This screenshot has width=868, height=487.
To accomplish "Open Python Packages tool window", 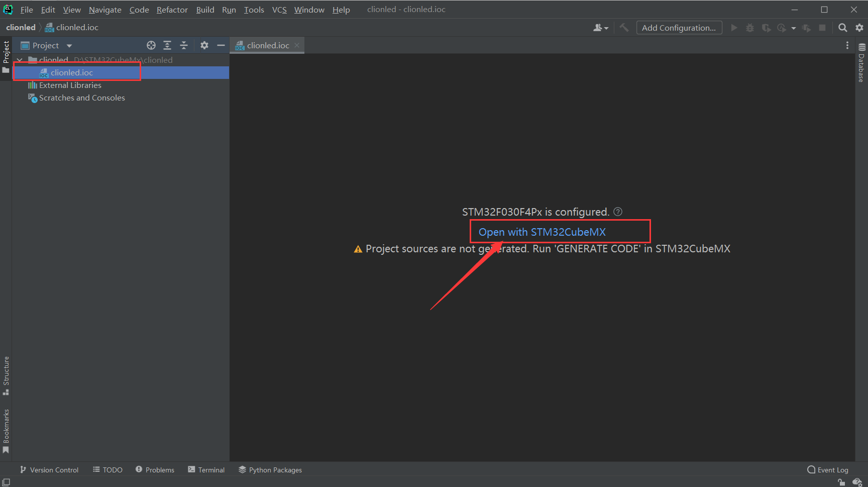I will coord(270,469).
